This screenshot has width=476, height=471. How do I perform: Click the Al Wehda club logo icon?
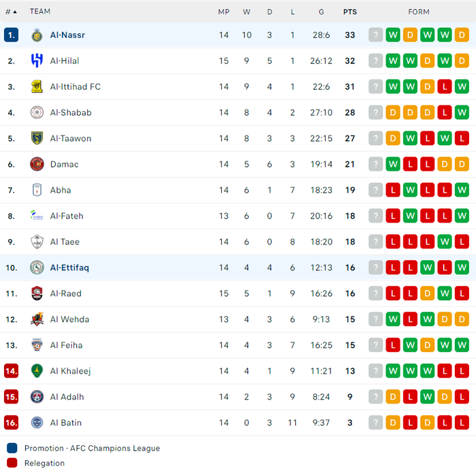(x=37, y=319)
